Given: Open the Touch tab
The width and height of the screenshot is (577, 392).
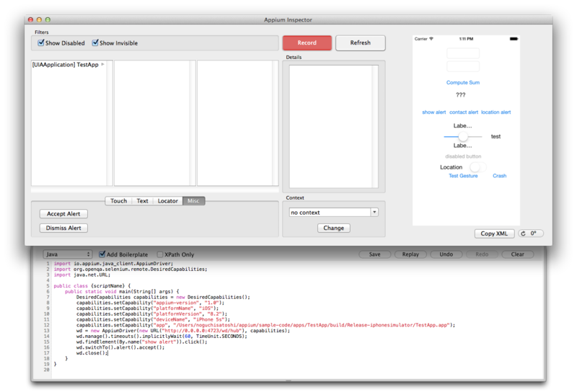Looking at the screenshot, I should pyautogui.click(x=118, y=201).
